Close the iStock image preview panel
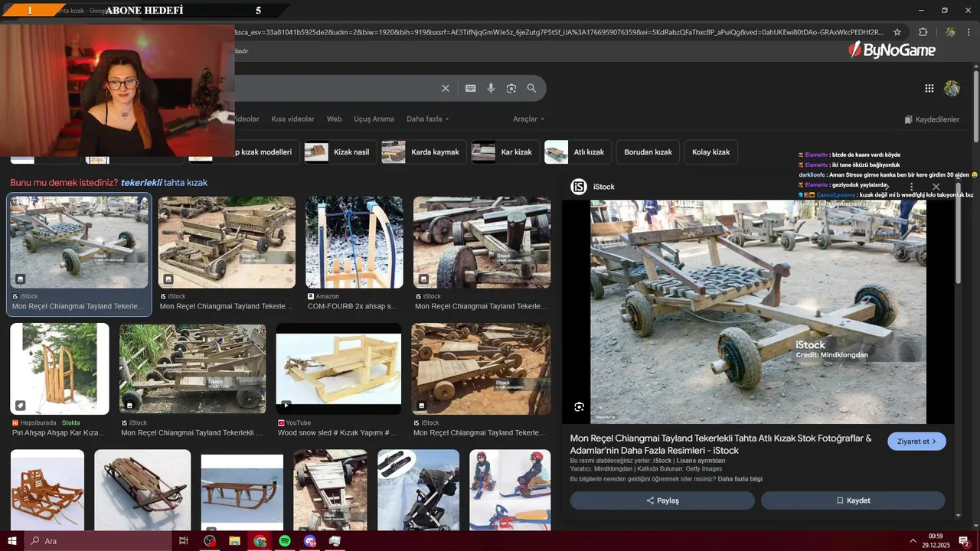 point(936,187)
